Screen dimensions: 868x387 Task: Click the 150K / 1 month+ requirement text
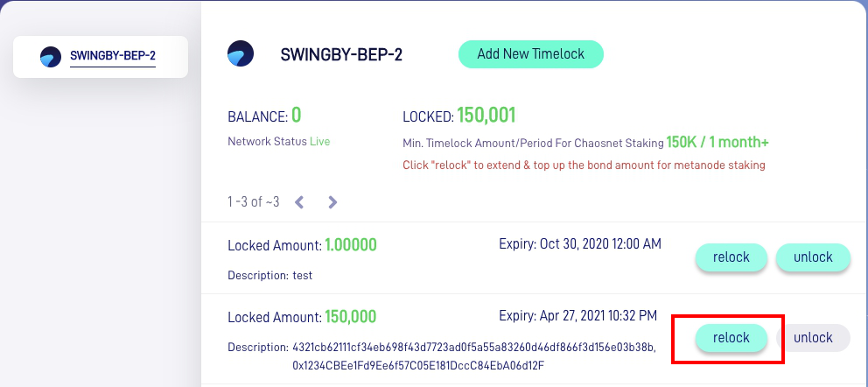(x=717, y=143)
